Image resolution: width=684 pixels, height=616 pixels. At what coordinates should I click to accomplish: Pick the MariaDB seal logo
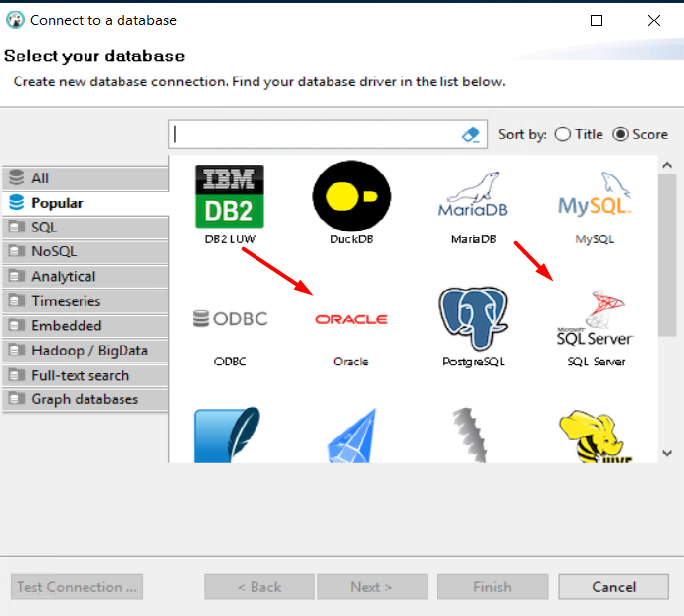pos(473,196)
